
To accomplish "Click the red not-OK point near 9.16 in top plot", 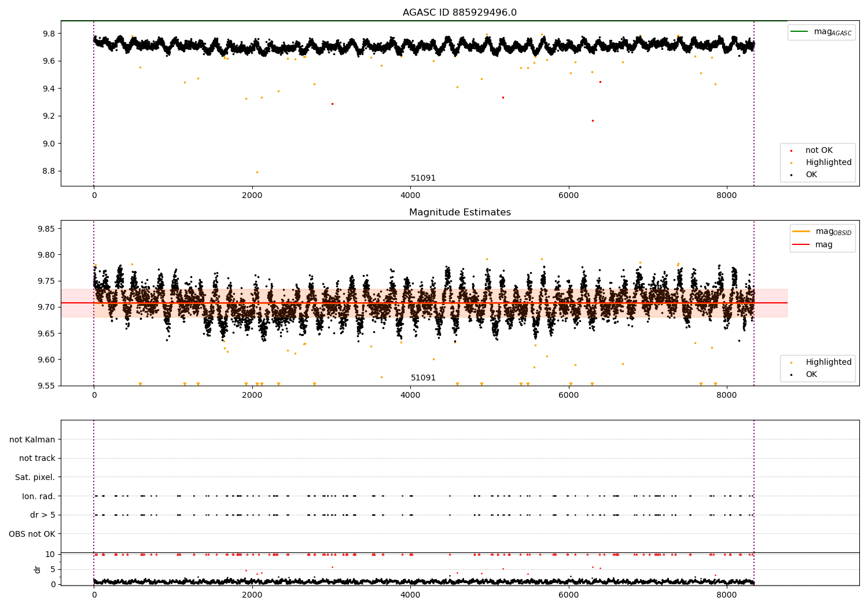I will tap(593, 120).
